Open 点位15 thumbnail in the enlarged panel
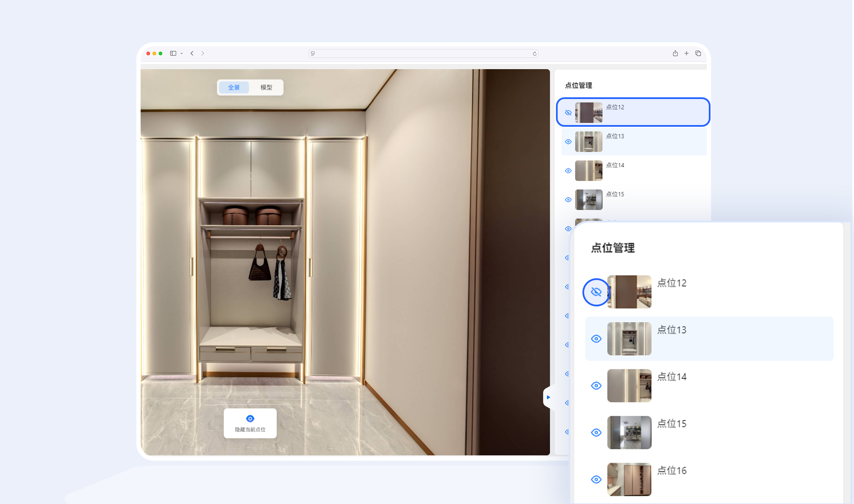Viewport: 854px width, 504px height. [629, 433]
